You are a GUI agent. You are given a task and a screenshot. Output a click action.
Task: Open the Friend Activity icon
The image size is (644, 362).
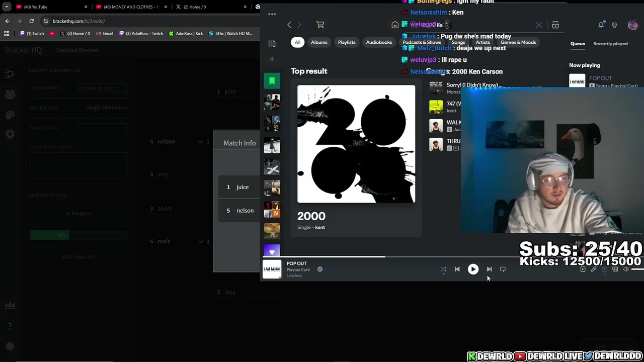(614, 25)
